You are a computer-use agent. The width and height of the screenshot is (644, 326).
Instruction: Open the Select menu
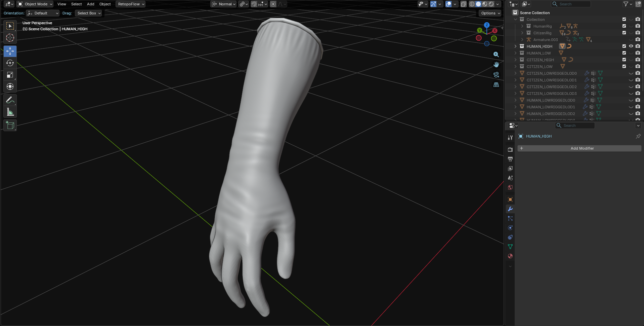pos(76,4)
